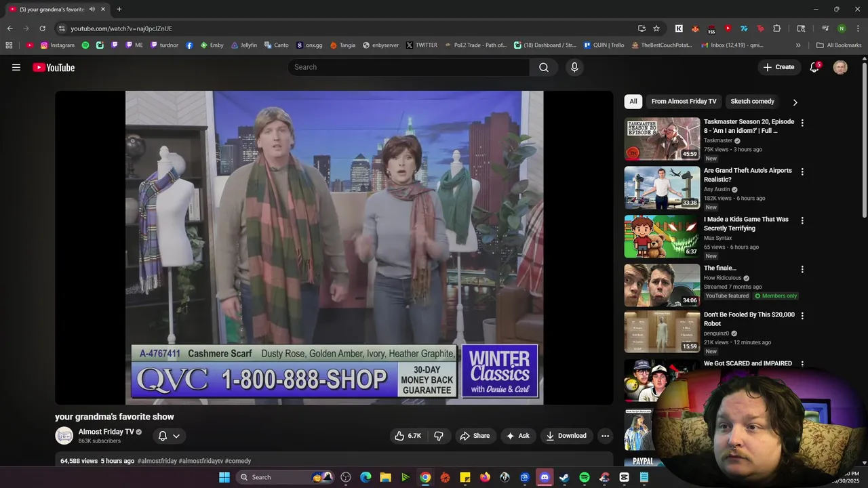Click the #almostfriday hashtag
The image size is (868, 488).
pos(157,461)
